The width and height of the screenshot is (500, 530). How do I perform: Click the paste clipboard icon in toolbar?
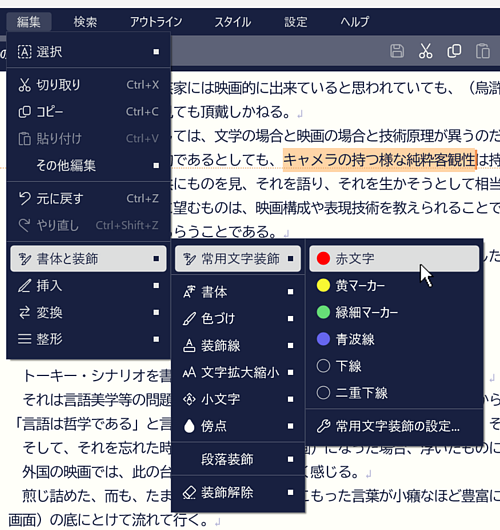click(x=482, y=51)
